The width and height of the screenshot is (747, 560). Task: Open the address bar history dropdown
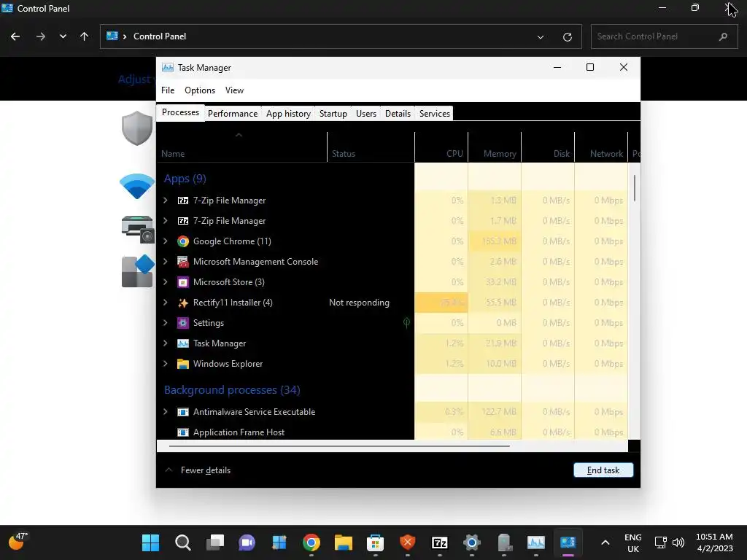coord(541,36)
